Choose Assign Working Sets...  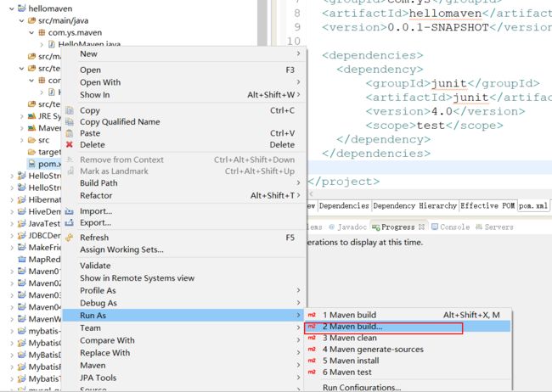[x=184, y=249]
